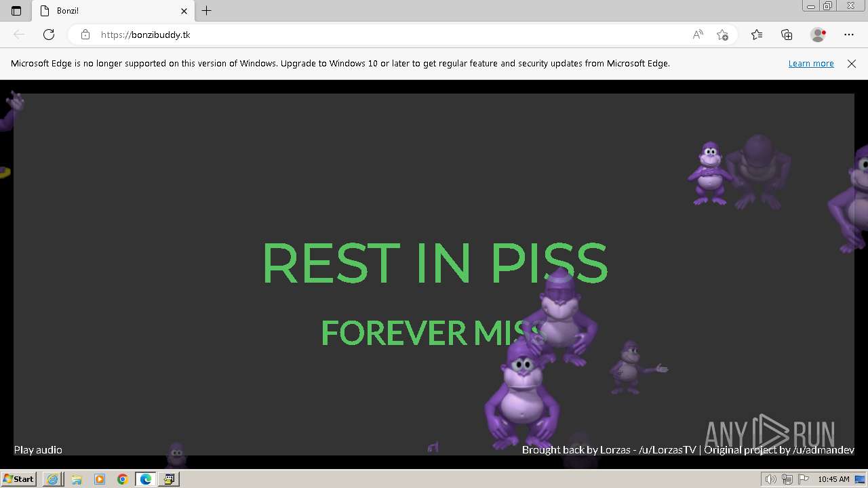Viewport: 868px width, 488px height.
Task: Click the Play audio link
Action: (38, 450)
